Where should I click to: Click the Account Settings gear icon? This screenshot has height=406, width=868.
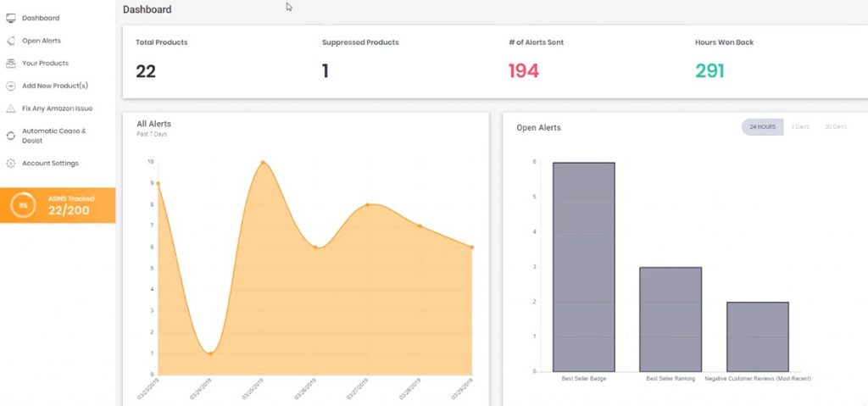click(x=10, y=164)
